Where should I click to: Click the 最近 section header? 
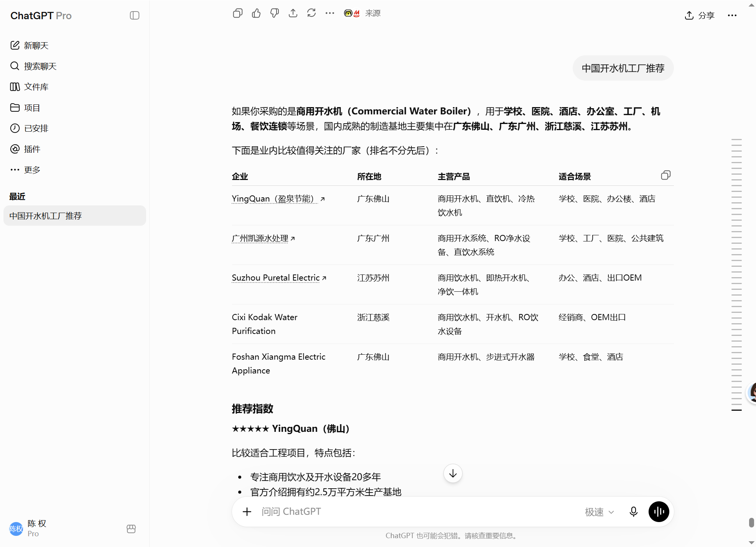pos(17,197)
